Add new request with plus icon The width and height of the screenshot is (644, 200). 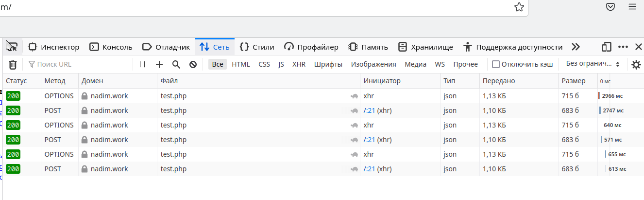[x=159, y=64]
